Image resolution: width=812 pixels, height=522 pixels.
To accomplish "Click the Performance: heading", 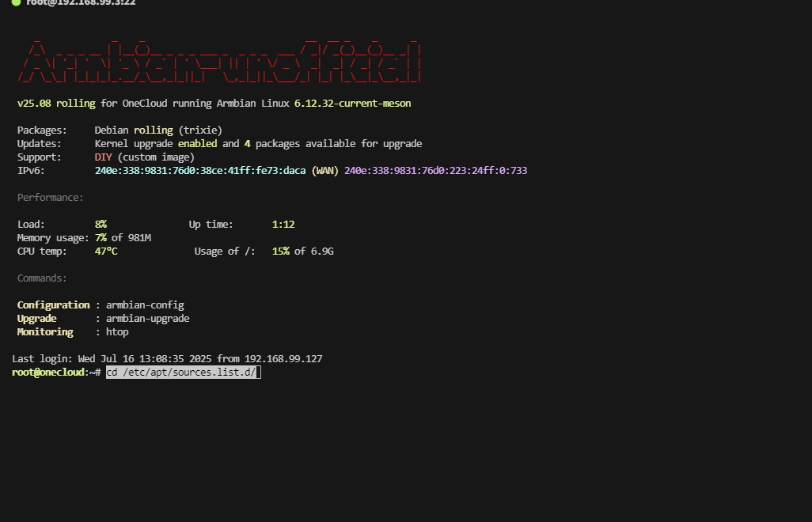I will pos(50,197).
